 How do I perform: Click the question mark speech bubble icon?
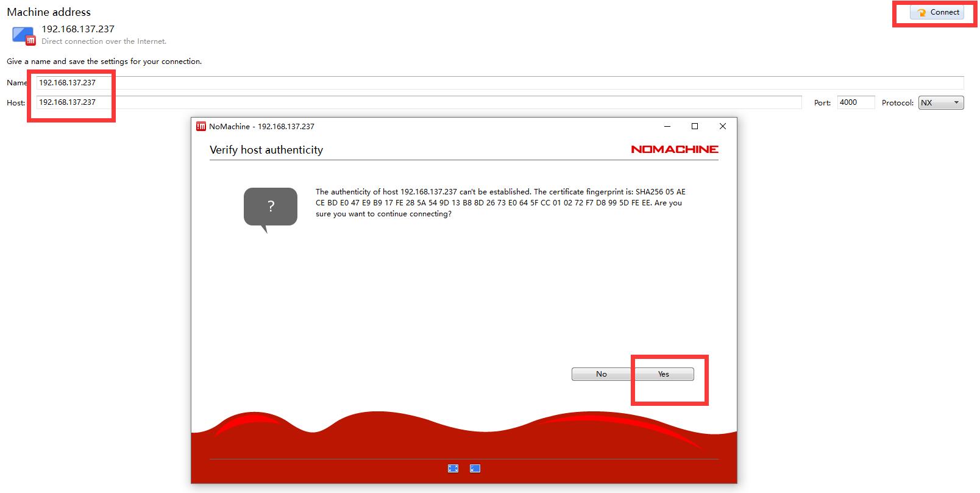(270, 210)
